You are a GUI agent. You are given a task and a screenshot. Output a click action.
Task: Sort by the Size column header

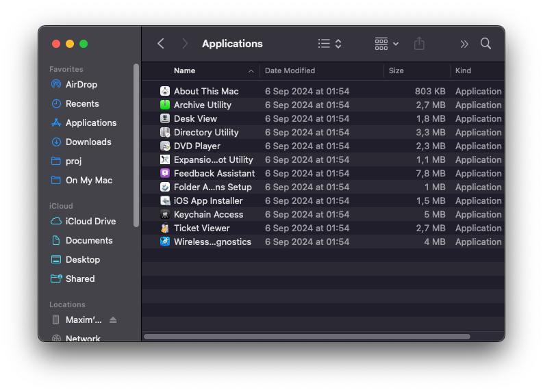(x=396, y=70)
